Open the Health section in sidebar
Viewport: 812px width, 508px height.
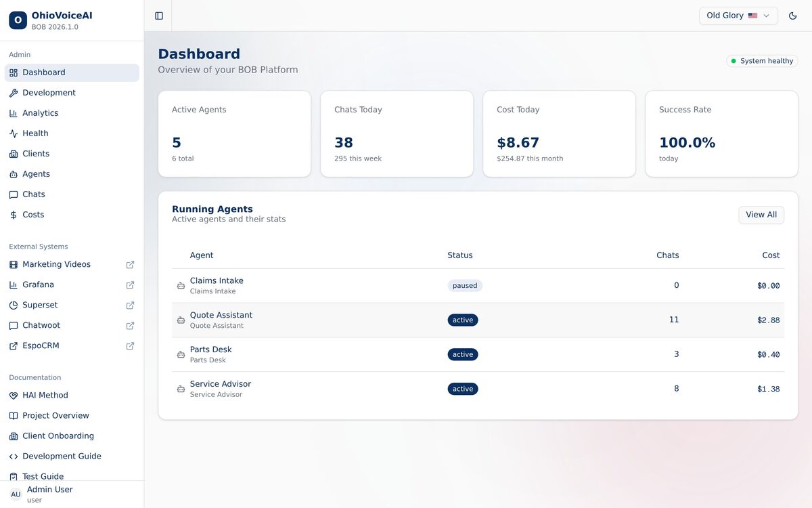(35, 133)
